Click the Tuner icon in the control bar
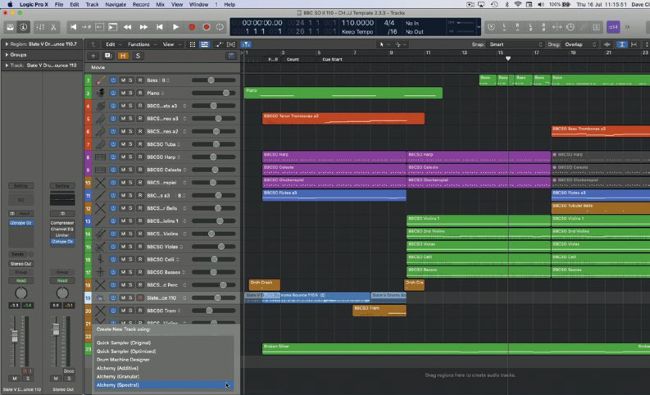650x395 pixels. pyautogui.click(x=491, y=27)
